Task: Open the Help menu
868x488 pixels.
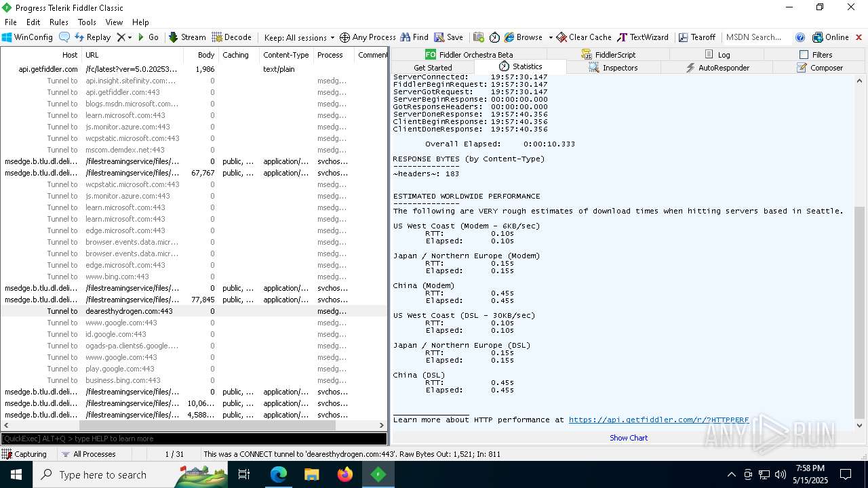Action: pyautogui.click(x=140, y=22)
